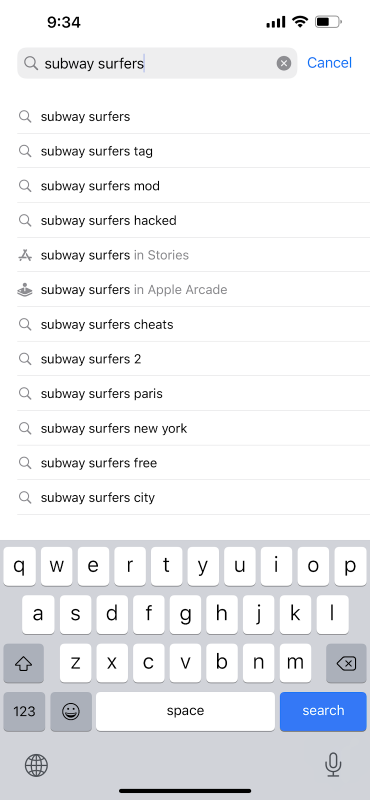Choose the 'subway surfers tag' suggestion

(x=193, y=151)
